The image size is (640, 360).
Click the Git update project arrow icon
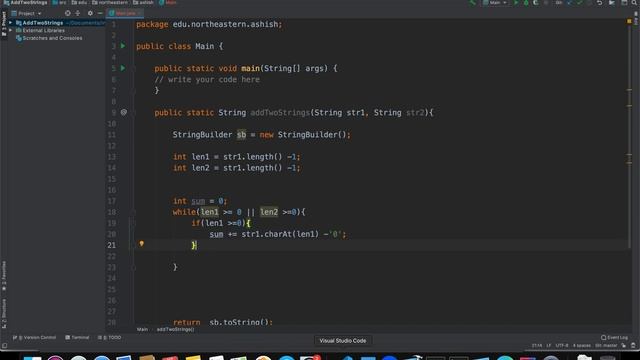tap(570, 3)
